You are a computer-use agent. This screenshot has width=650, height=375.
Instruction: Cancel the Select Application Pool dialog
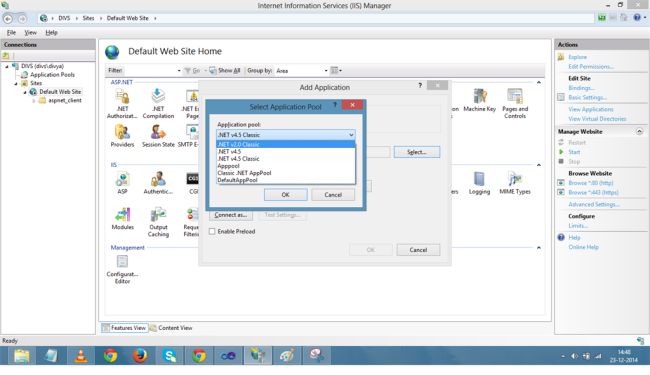coord(333,195)
